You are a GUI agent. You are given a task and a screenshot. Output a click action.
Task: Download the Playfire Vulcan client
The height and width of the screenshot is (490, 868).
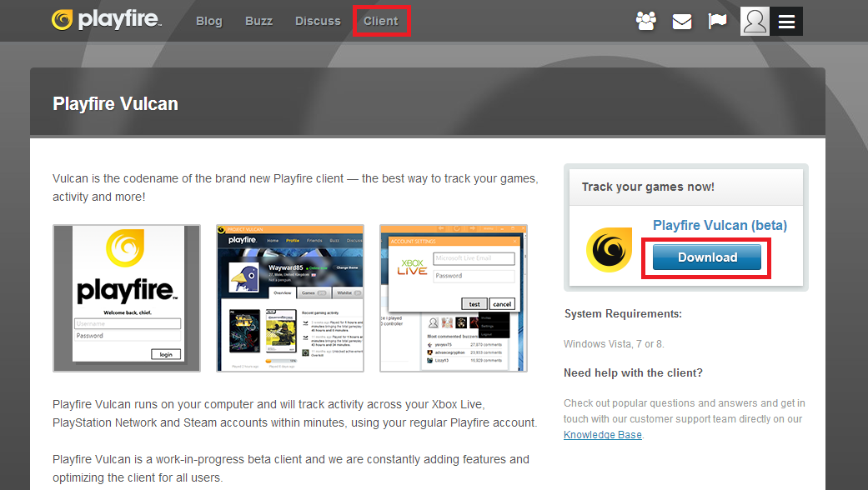(x=707, y=257)
